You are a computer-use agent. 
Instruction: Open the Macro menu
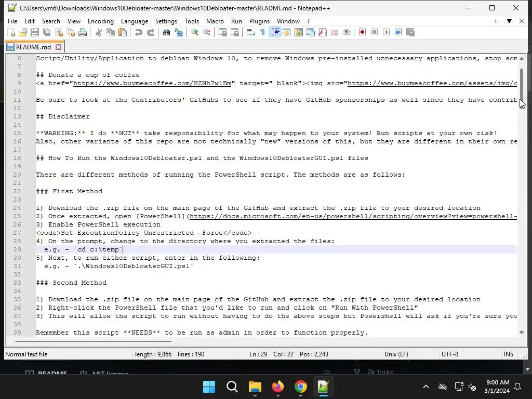tap(215, 21)
